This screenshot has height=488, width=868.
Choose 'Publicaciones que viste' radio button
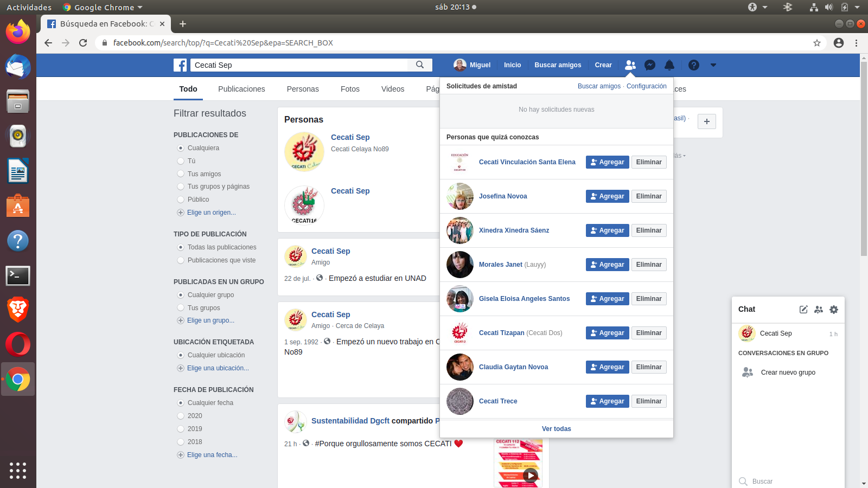(x=181, y=260)
